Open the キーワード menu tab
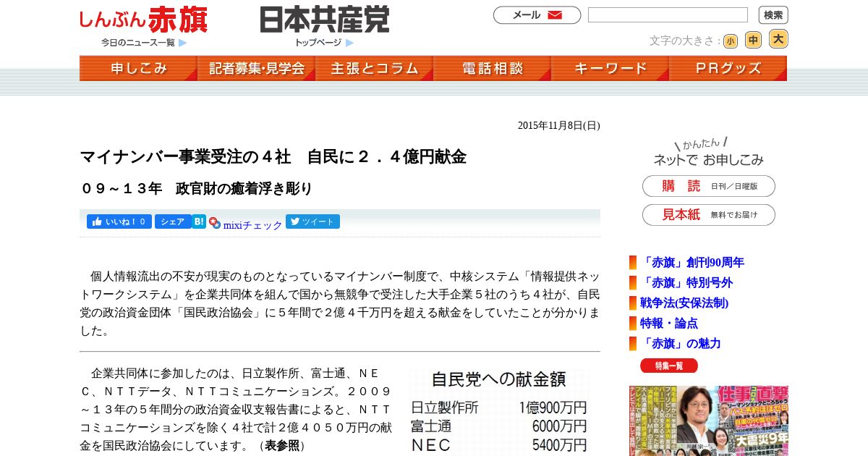 point(610,69)
